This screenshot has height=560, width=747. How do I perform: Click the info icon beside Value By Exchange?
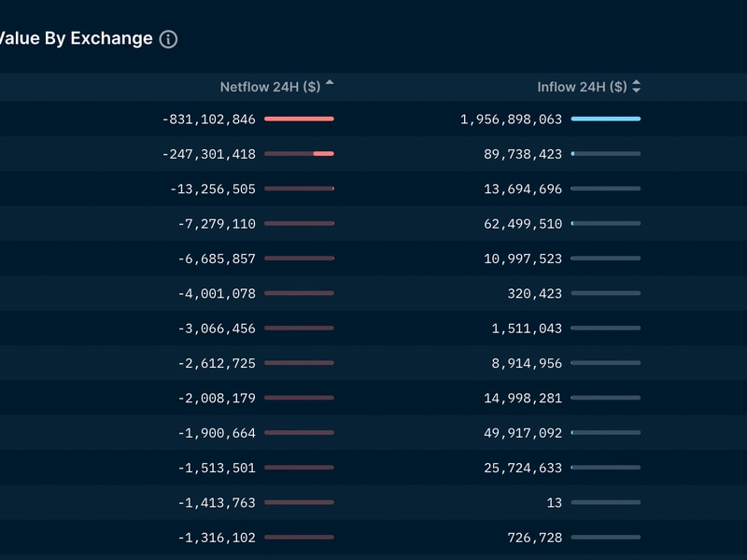[168, 39]
